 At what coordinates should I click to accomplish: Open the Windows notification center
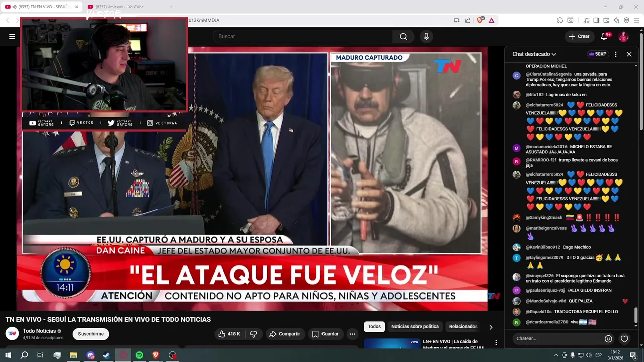click(633, 355)
